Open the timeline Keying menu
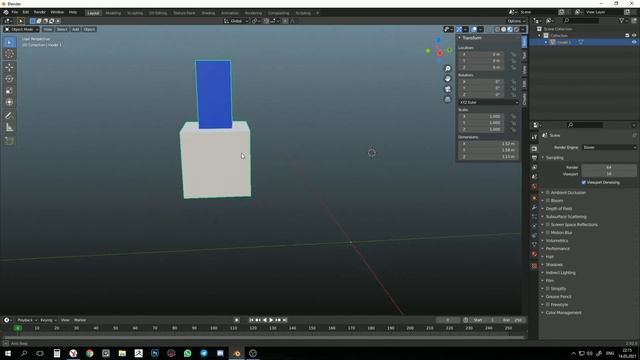Image resolution: width=640 pixels, height=360 pixels. click(48, 320)
